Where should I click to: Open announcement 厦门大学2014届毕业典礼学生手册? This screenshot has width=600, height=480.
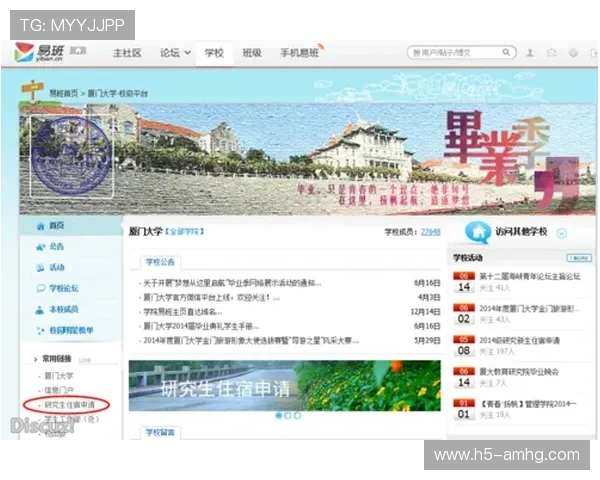click(x=201, y=327)
